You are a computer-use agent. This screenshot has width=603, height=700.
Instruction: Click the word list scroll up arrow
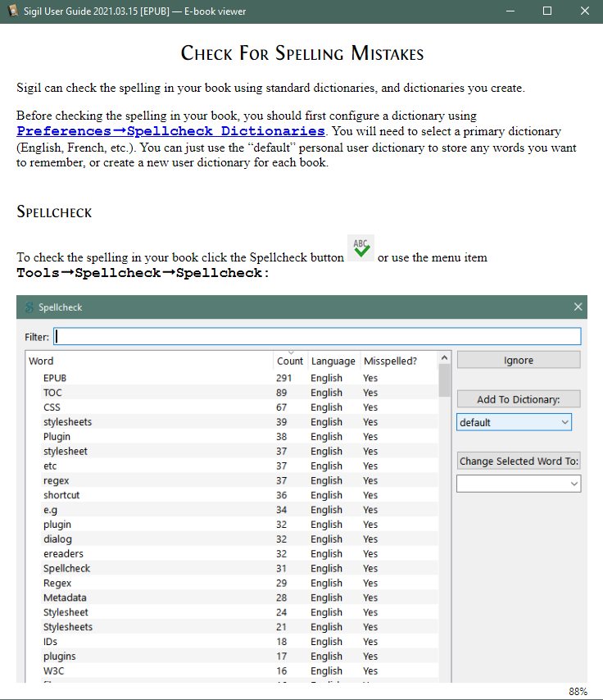tap(444, 357)
